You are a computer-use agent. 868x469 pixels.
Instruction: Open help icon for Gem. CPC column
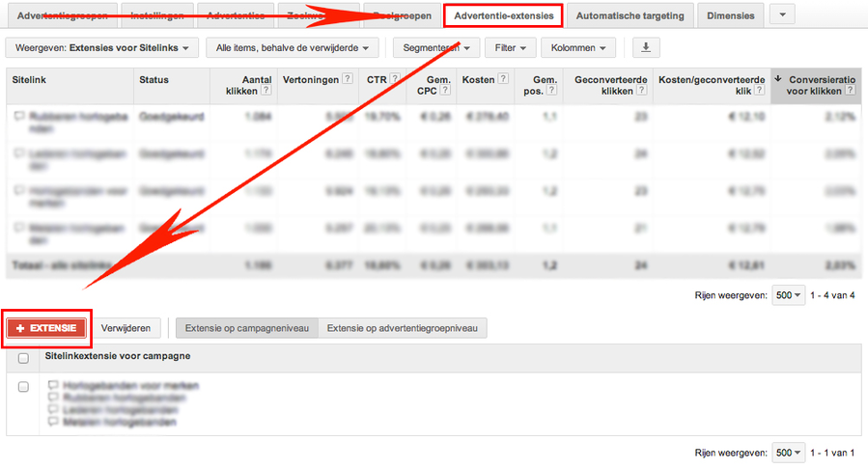point(442,90)
